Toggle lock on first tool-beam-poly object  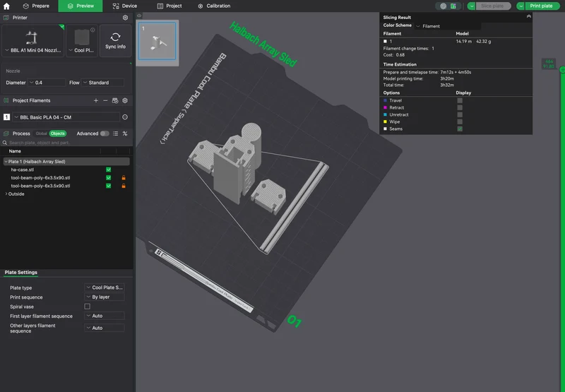click(124, 177)
